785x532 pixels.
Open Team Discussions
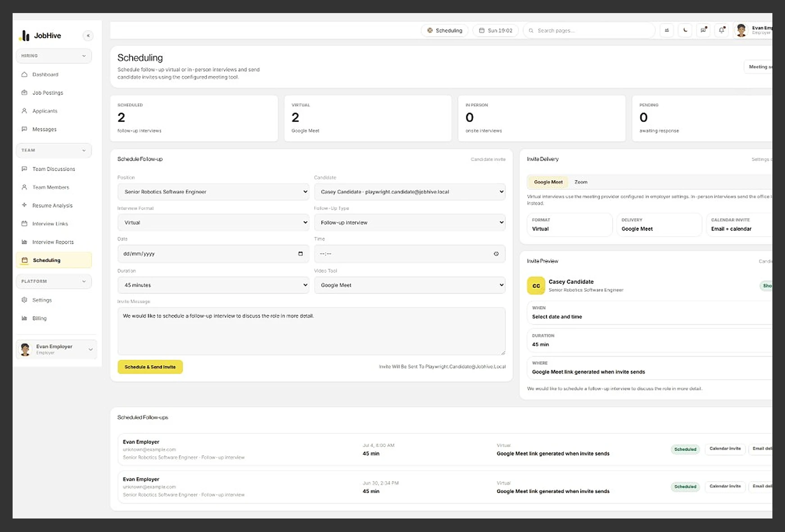point(54,169)
